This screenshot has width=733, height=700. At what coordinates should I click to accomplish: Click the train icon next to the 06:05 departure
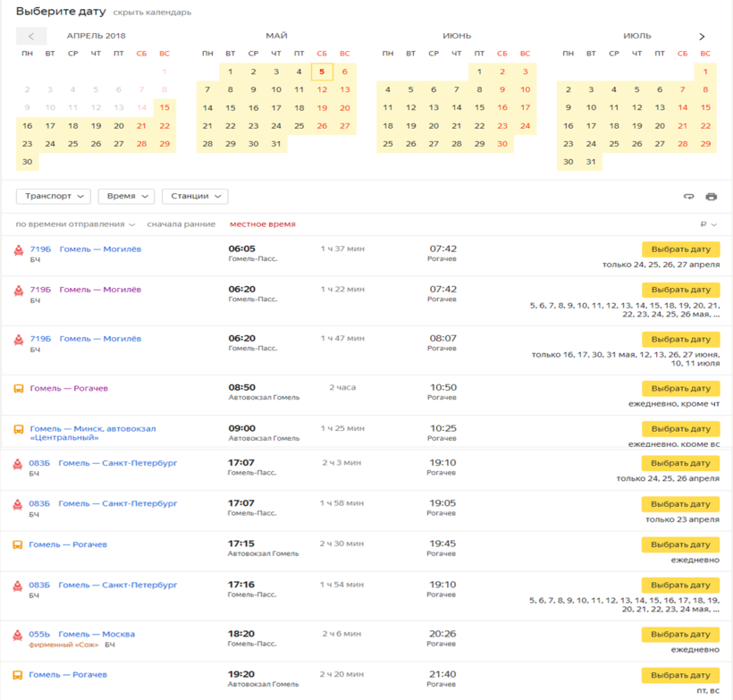coord(18,250)
